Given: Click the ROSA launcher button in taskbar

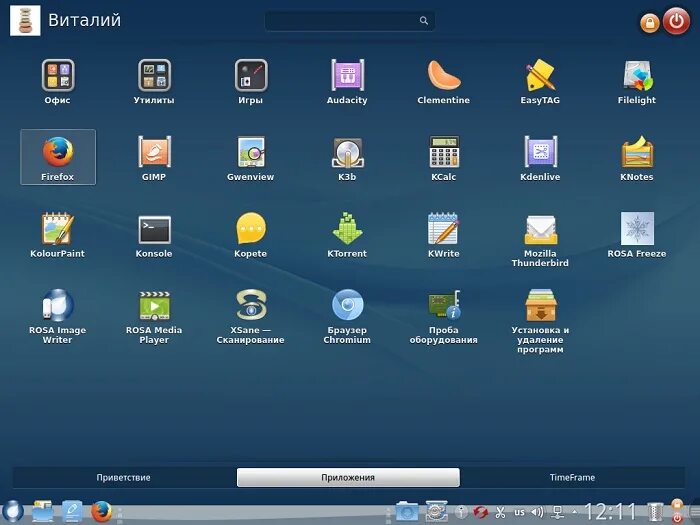Looking at the screenshot, I should coord(12,512).
